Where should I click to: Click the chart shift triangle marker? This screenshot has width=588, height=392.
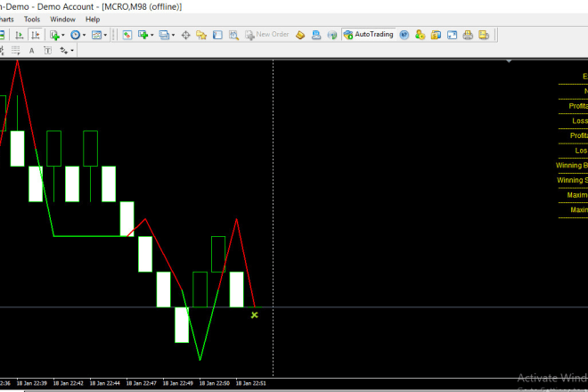[509, 61]
